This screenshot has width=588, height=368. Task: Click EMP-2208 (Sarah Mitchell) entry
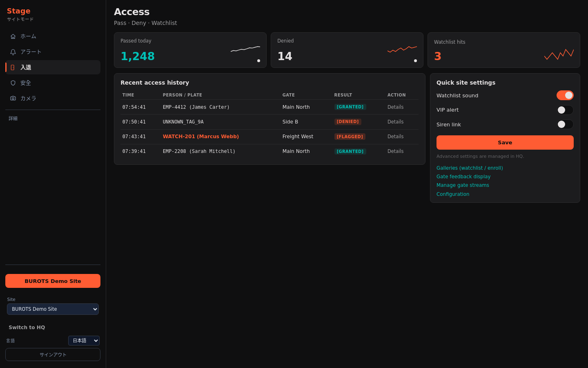pyautogui.click(x=199, y=151)
